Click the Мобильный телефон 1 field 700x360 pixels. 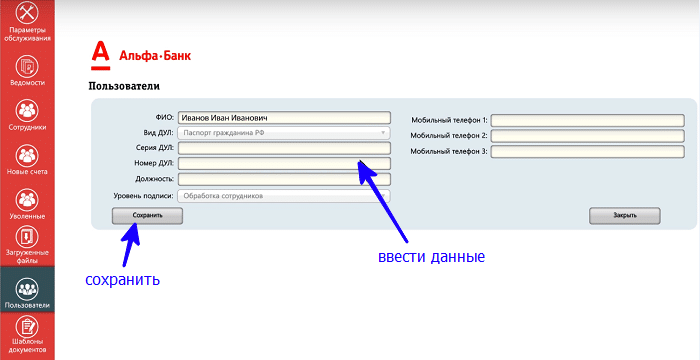pos(588,121)
